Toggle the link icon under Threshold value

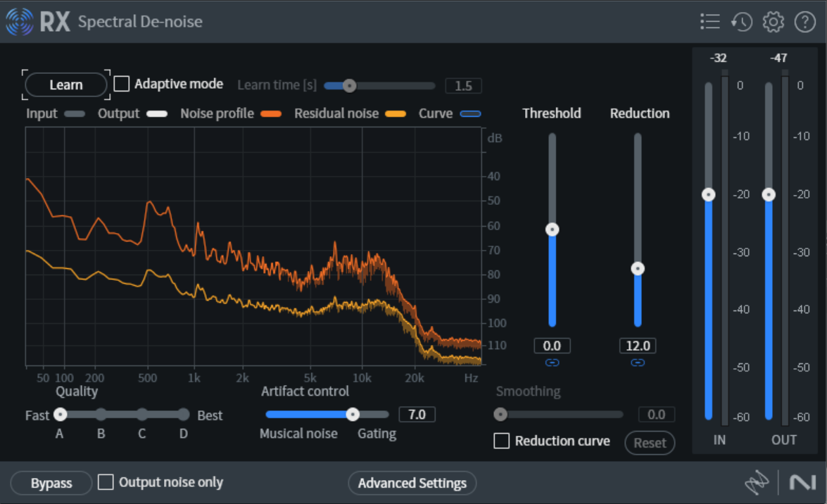tap(553, 363)
